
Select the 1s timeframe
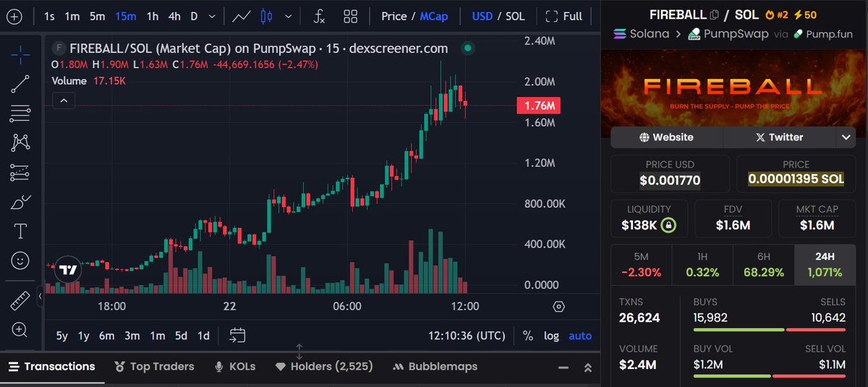(x=49, y=16)
